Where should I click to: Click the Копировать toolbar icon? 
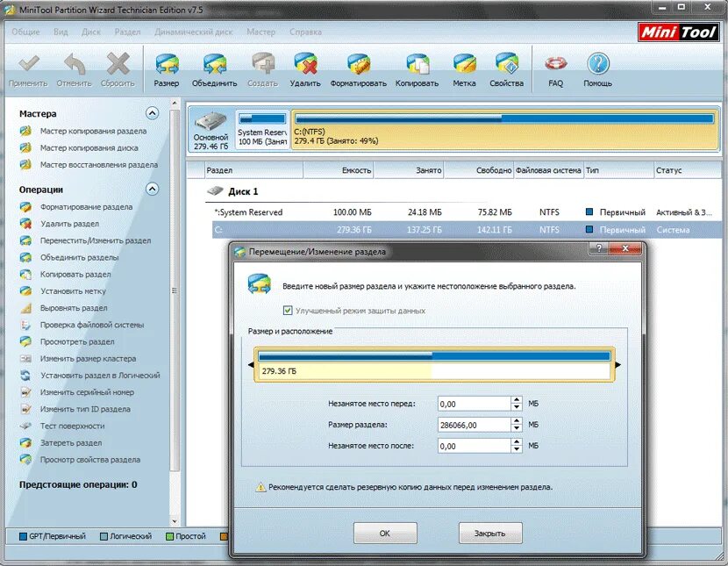click(417, 64)
